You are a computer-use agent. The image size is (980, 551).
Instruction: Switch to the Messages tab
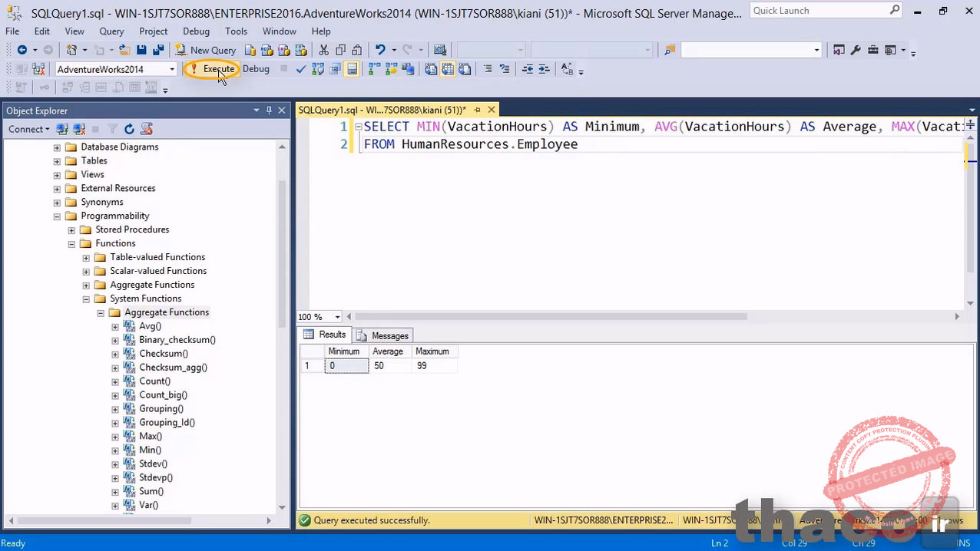tap(382, 335)
